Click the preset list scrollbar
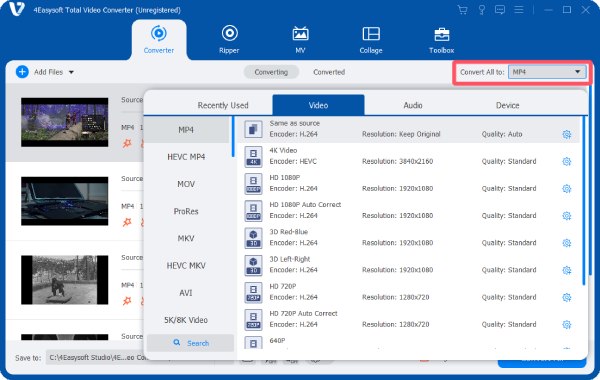The width and height of the screenshot is (600, 380). click(584, 201)
